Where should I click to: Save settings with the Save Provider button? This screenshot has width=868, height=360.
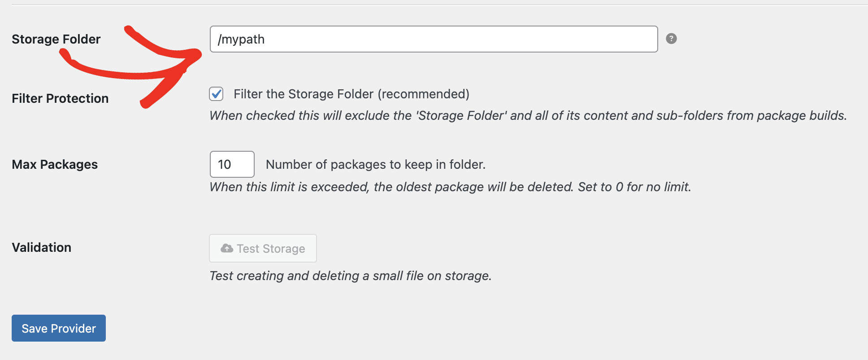[59, 328]
